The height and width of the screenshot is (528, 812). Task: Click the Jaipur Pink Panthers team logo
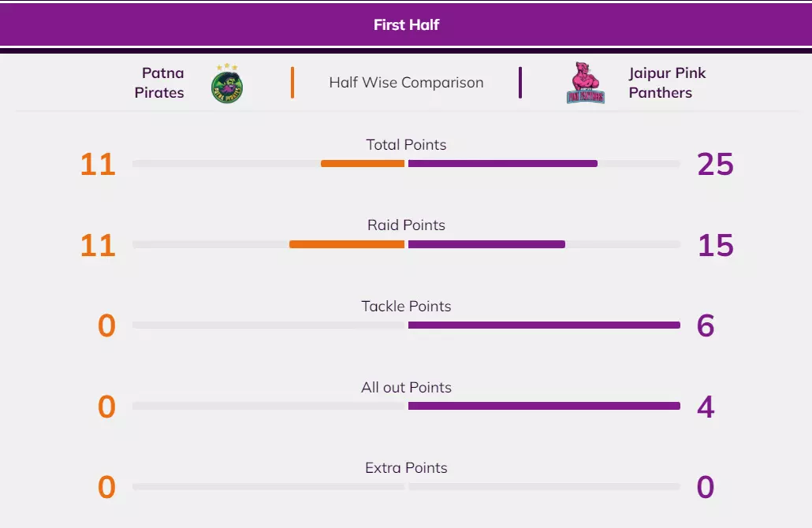pos(586,84)
